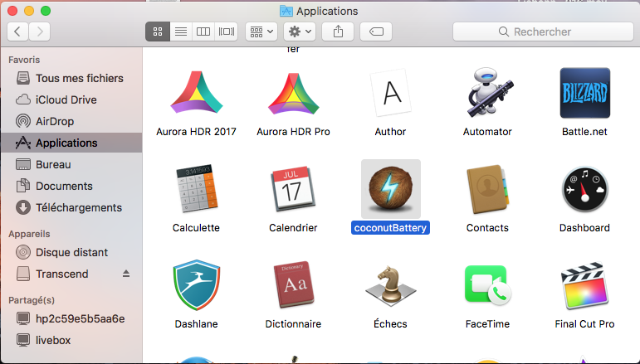This screenshot has width=640, height=364.
Task: Open the Aurora HDR 2017 app icon
Action: click(197, 94)
